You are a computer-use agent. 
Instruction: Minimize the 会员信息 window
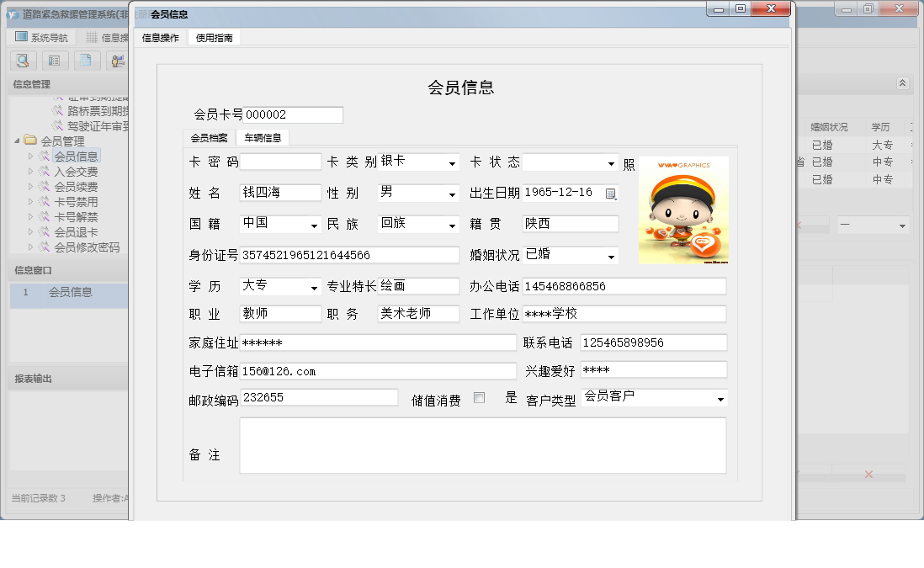pos(719,9)
